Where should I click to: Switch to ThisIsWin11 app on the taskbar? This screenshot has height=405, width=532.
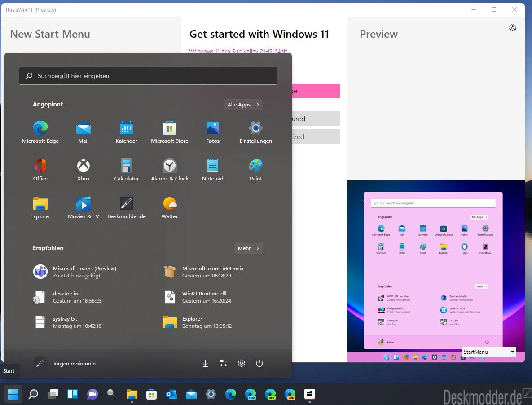point(310,394)
